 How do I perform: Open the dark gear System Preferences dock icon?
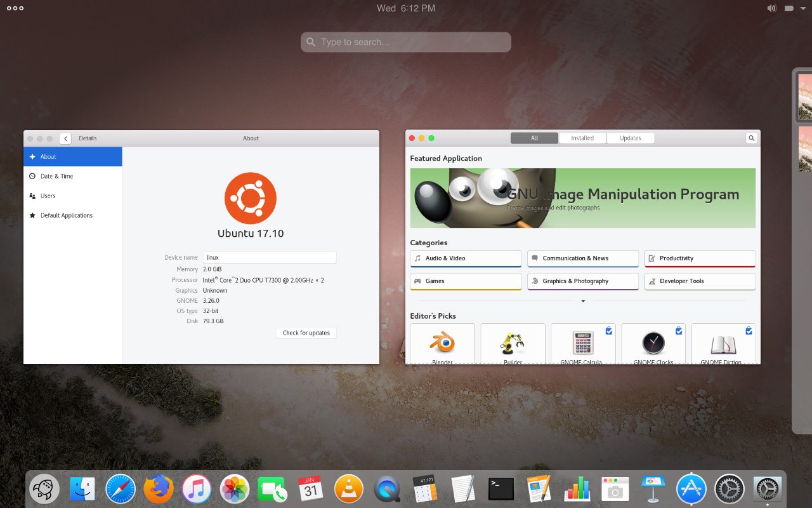click(x=730, y=490)
